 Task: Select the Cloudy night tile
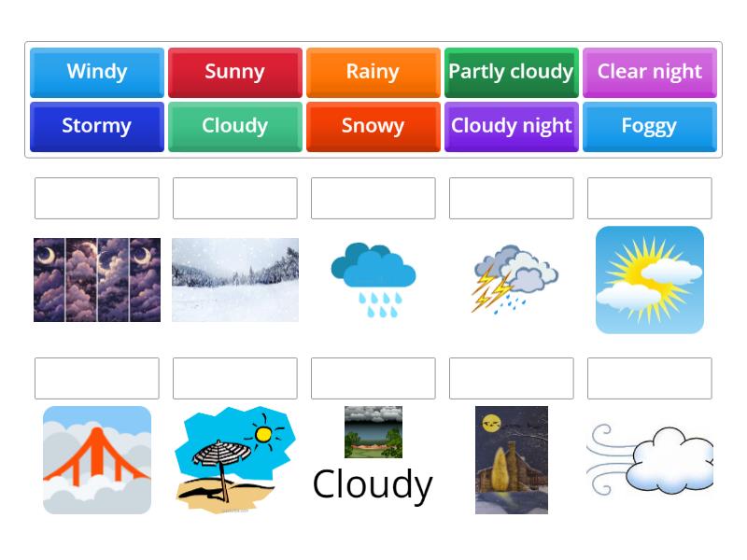tap(511, 126)
